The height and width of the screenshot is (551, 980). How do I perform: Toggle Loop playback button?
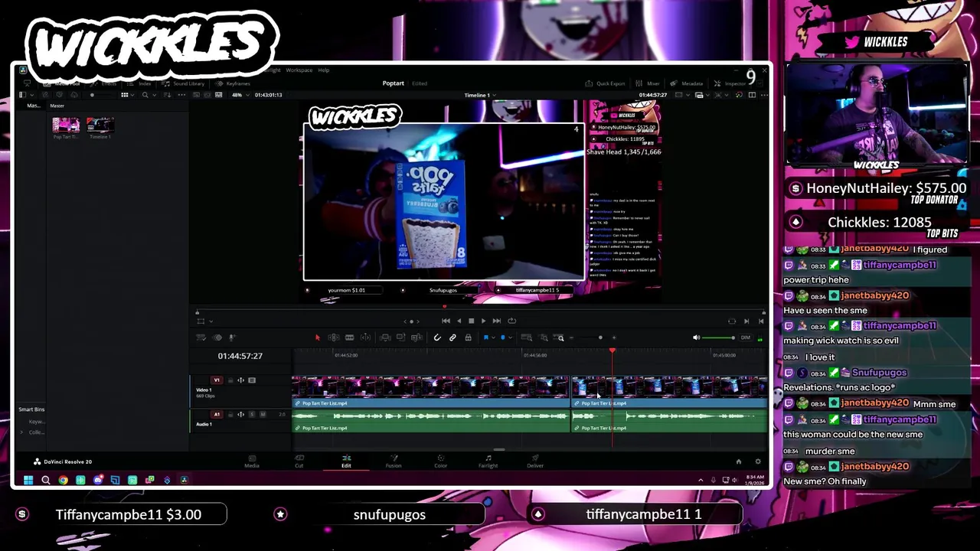[511, 321]
